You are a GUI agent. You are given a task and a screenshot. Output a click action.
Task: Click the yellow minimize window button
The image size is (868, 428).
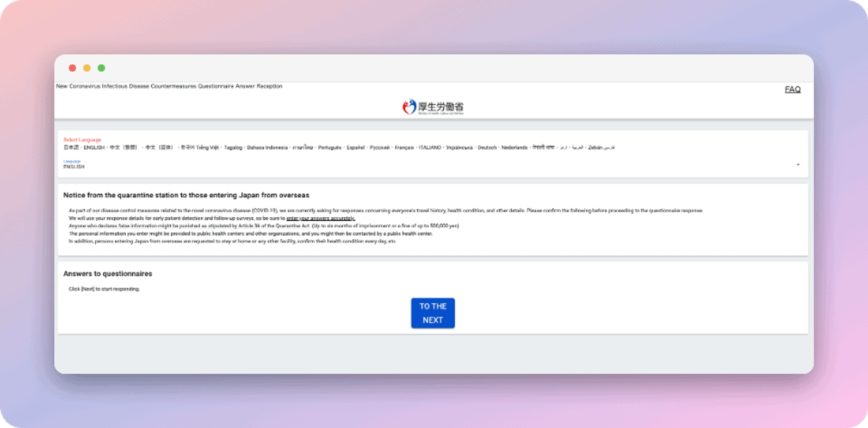click(87, 68)
